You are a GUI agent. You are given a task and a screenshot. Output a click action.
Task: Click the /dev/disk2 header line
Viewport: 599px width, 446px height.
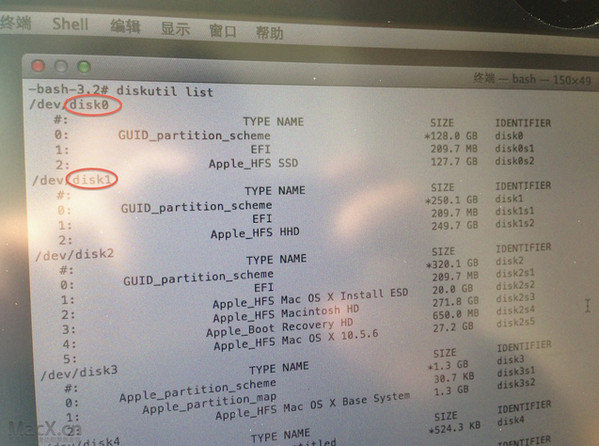click(x=74, y=255)
